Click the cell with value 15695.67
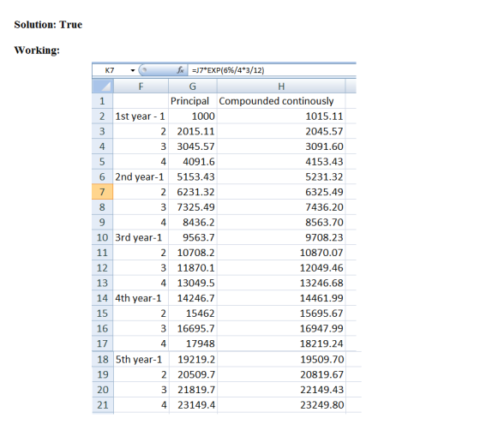The width and height of the screenshot is (480, 448). tap(281, 314)
